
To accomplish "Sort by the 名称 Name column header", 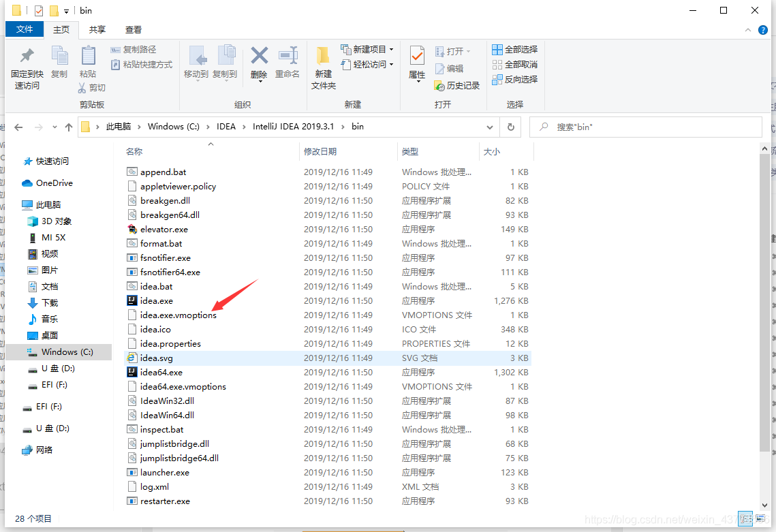I will click(x=134, y=151).
